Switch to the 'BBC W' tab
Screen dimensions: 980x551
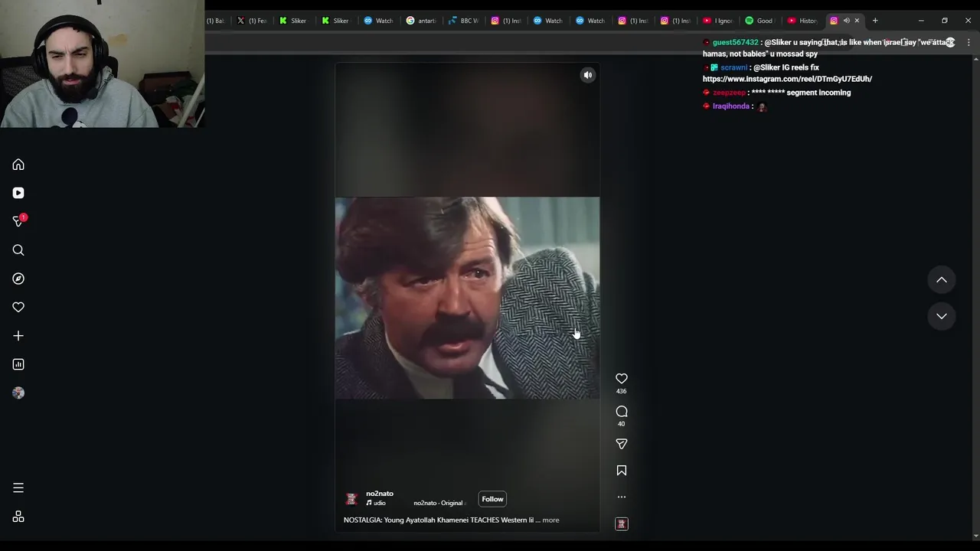[464, 21]
